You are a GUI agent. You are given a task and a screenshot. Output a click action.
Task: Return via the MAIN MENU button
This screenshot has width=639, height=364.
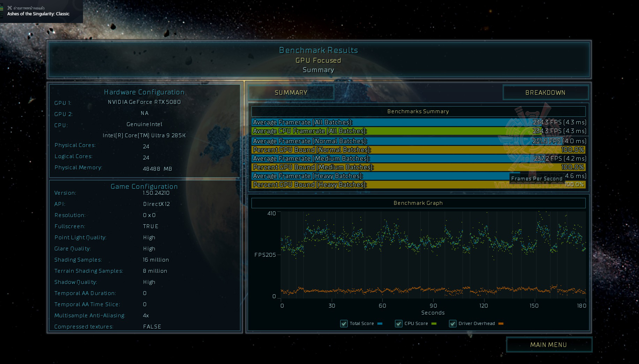[x=549, y=344]
